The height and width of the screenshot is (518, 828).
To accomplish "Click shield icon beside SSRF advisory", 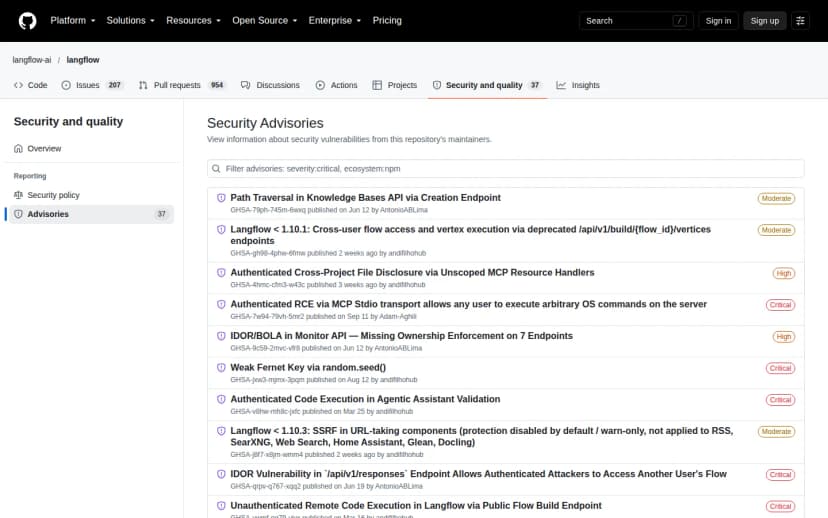I will coord(221,431).
